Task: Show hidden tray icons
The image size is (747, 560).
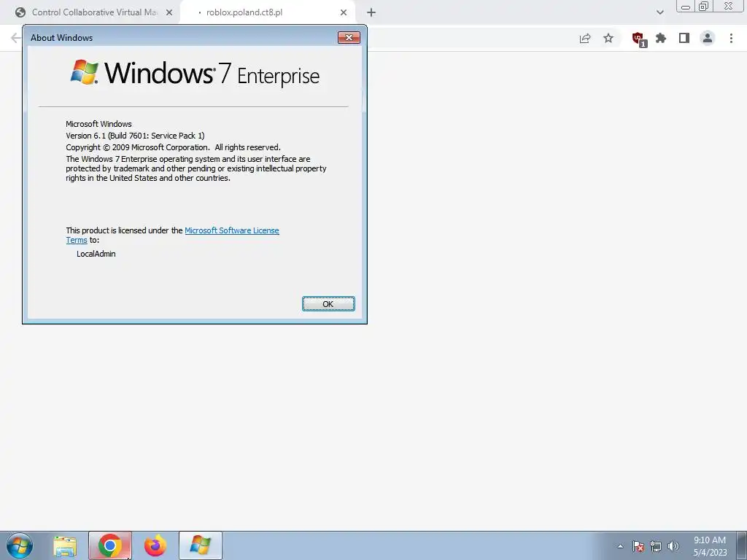Action: pos(620,546)
